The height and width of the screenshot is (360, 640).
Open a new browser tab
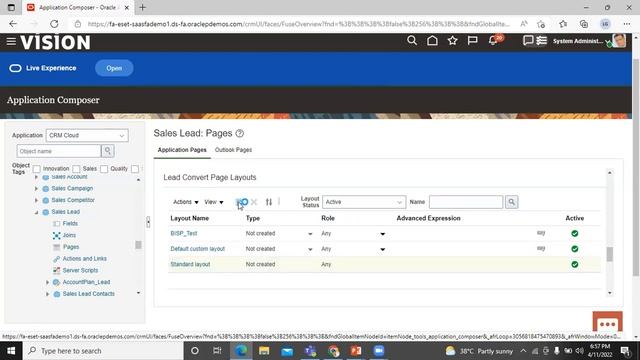[142, 7]
